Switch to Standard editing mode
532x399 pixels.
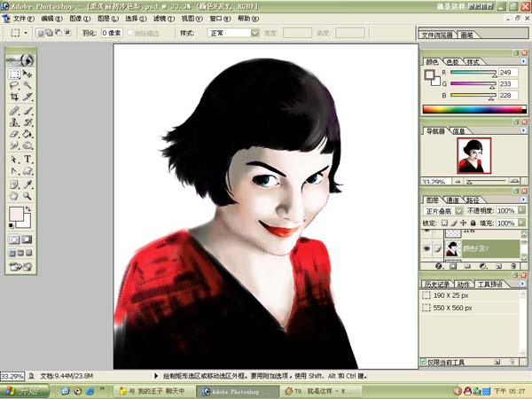[x=14, y=239]
